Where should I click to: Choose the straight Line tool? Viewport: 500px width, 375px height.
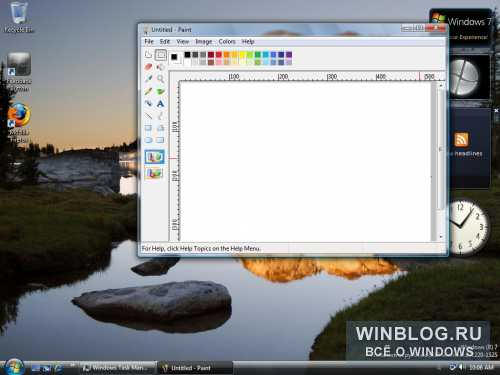(149, 116)
